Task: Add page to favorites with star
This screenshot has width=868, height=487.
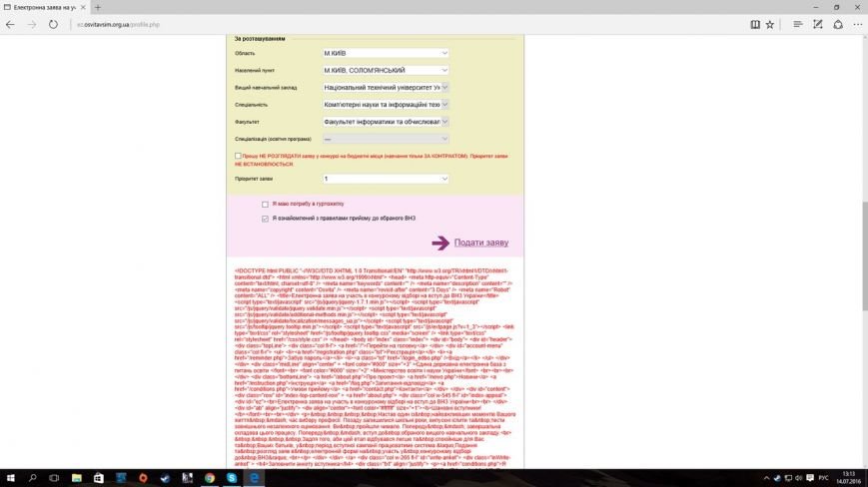Action: (770, 24)
